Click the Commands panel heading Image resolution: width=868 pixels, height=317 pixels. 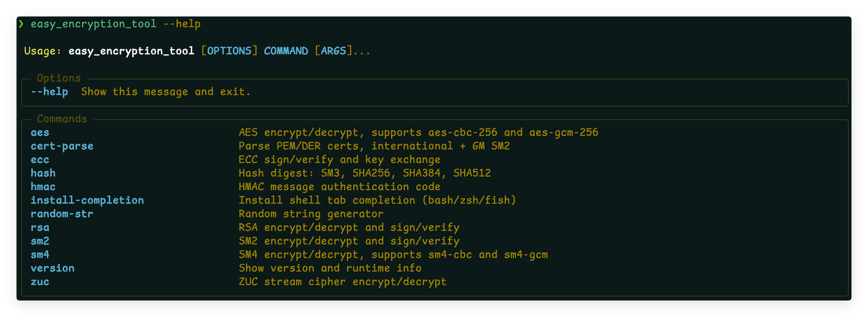[62, 119]
